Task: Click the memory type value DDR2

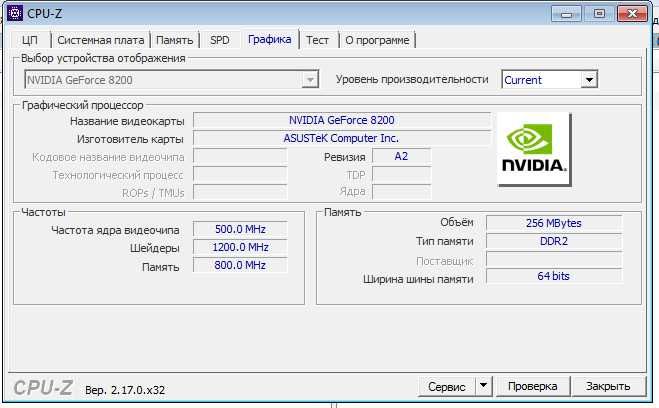Action: (x=554, y=241)
